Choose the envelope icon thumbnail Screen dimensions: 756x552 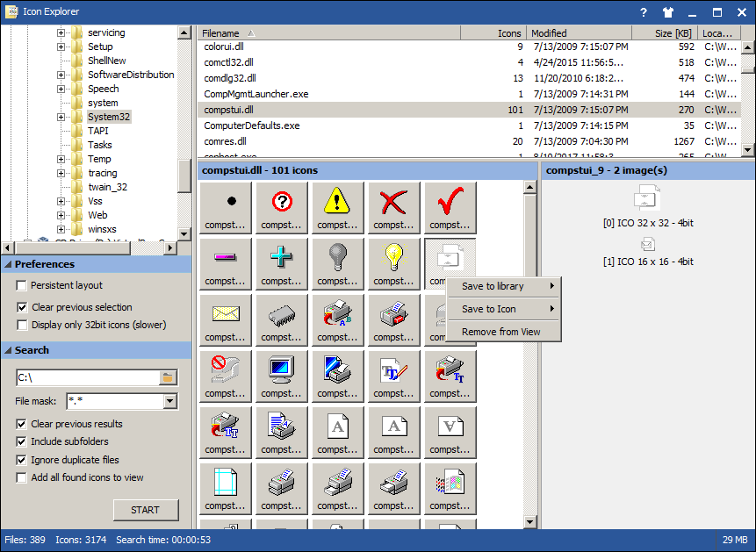coord(225,319)
